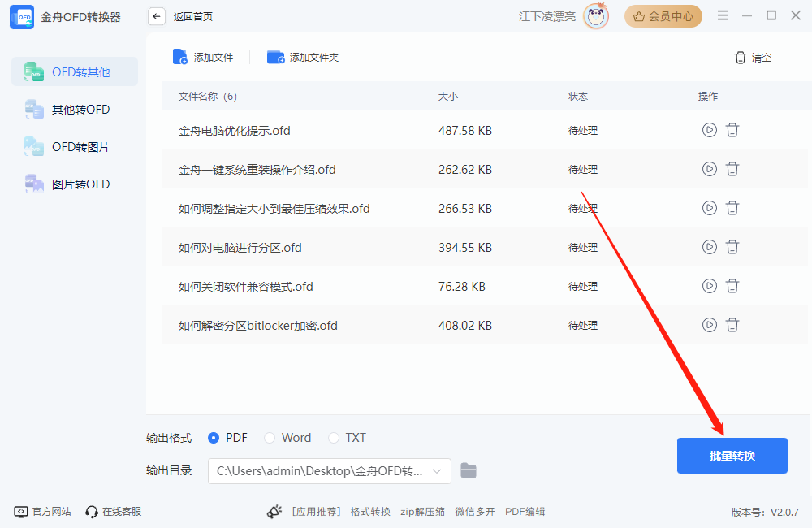Click the 格式转换 recommended app link
The image size is (812, 528).
(x=370, y=512)
